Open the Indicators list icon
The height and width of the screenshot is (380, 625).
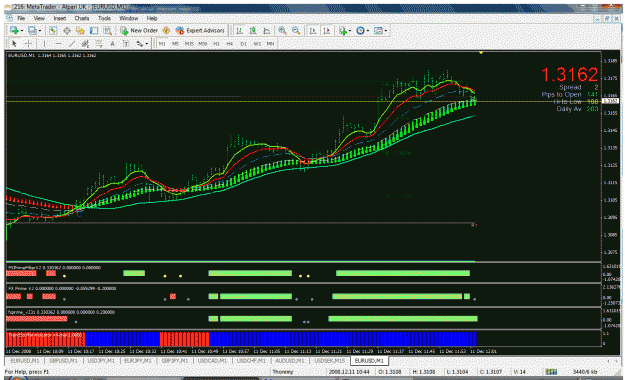click(x=343, y=31)
